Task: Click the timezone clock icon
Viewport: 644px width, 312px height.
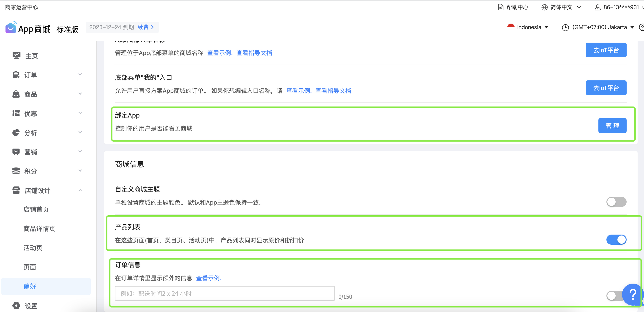Action: pos(565,27)
